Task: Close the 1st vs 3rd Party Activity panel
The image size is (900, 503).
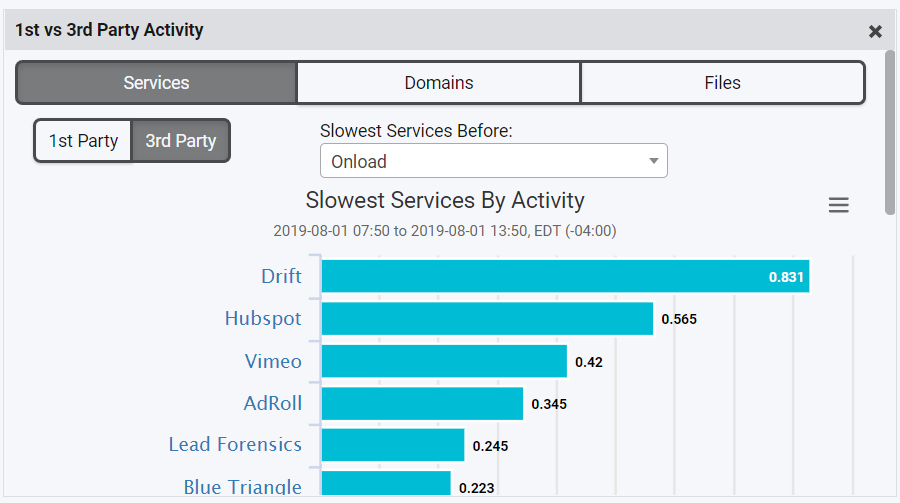Action: click(x=875, y=32)
